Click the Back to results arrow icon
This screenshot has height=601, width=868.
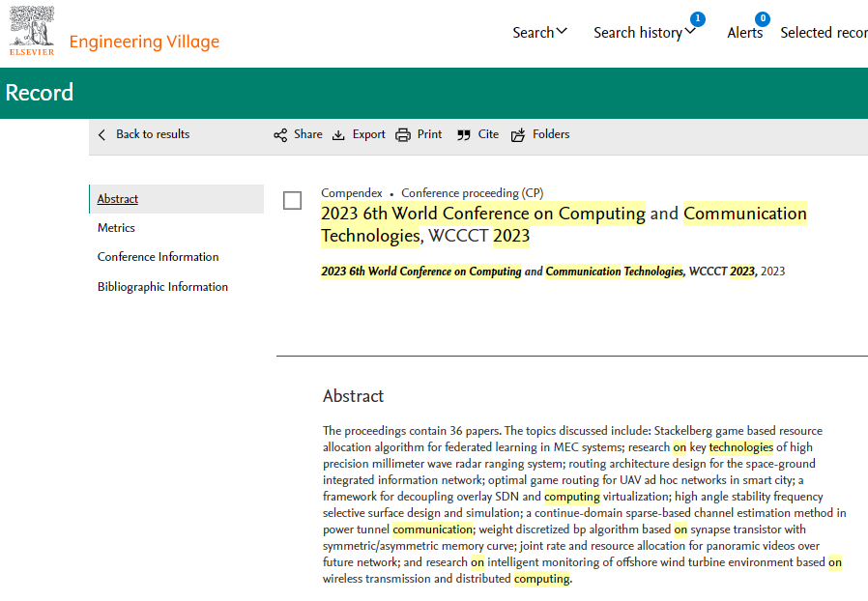[101, 134]
